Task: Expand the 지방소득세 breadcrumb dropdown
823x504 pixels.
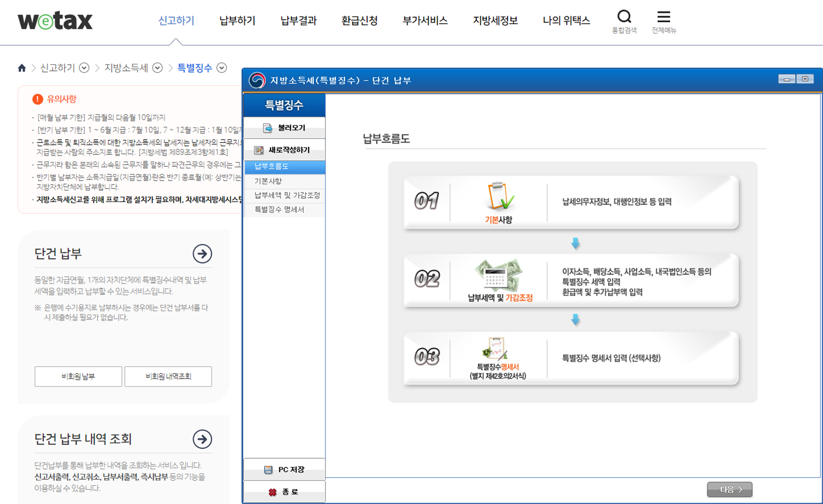Action: point(157,68)
